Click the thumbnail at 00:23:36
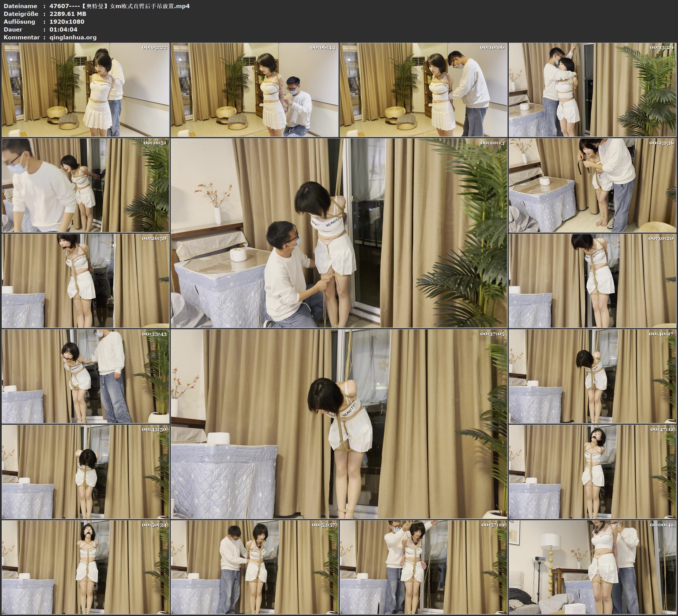Viewport: 678px width, 616px height. pyautogui.click(x=592, y=185)
